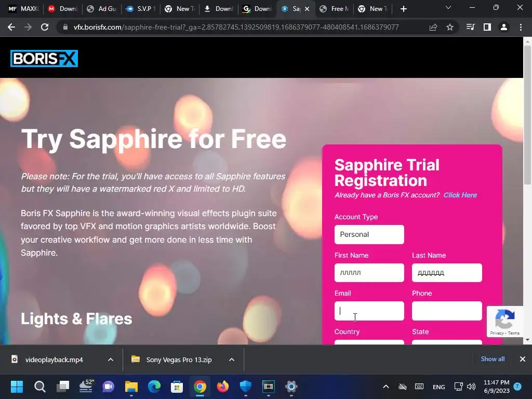This screenshot has height=399, width=532.
Task: Open the tab search chevron
Action: tap(448, 7)
